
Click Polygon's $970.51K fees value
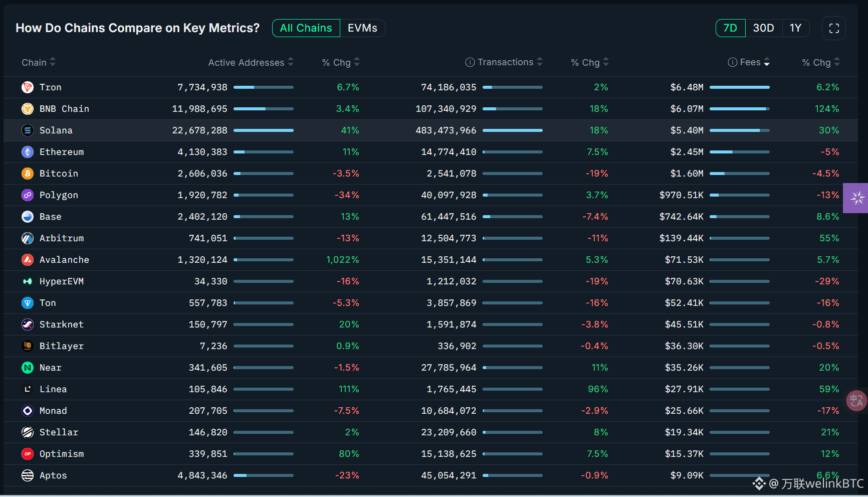pyautogui.click(x=682, y=195)
